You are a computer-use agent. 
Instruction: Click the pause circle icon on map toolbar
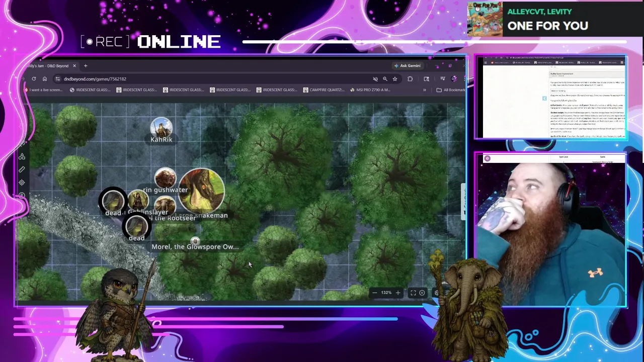click(422, 293)
